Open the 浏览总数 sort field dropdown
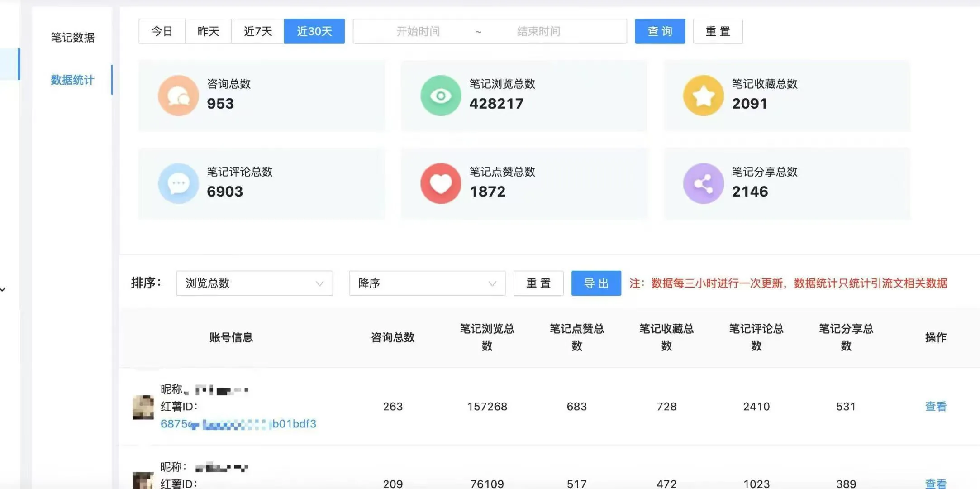 pyautogui.click(x=254, y=283)
